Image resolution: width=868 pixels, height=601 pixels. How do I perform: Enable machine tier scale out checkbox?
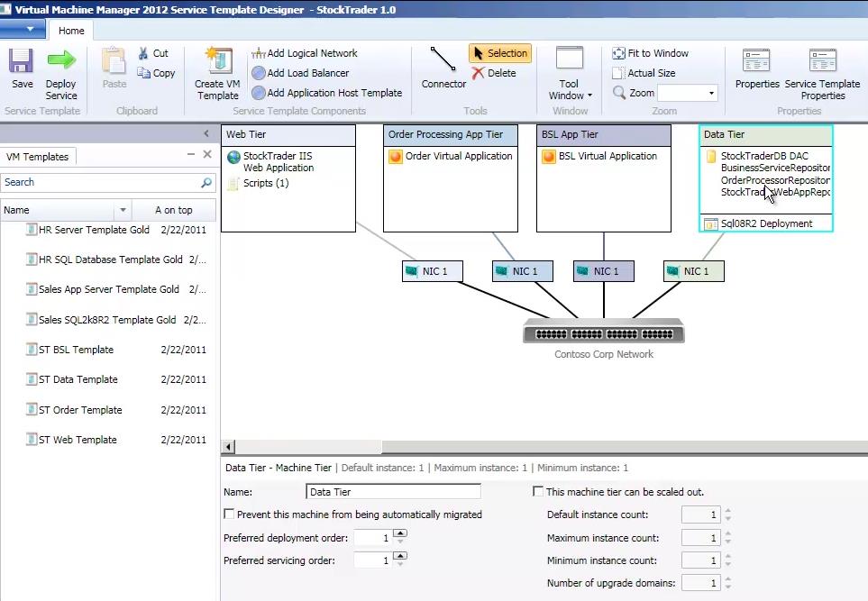[x=537, y=491]
